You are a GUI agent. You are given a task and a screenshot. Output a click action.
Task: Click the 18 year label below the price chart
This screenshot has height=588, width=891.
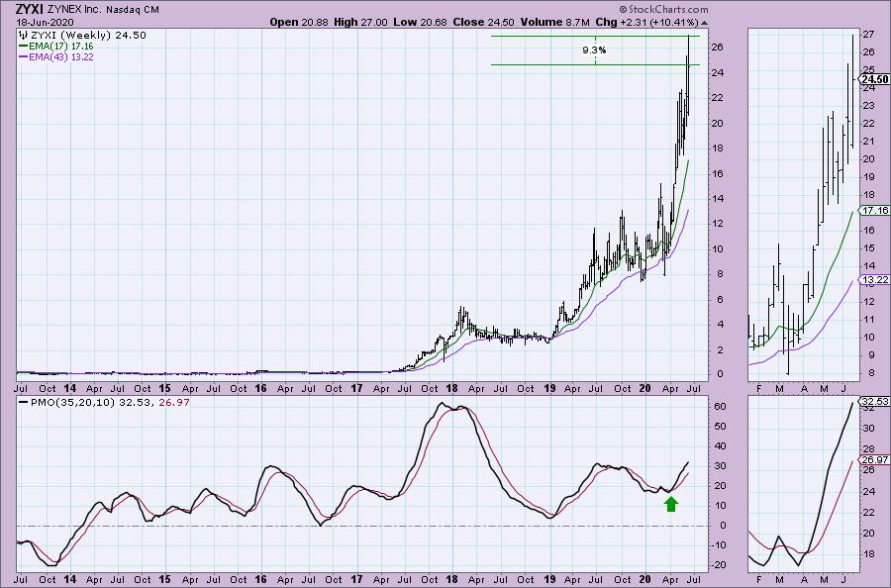[x=452, y=389]
